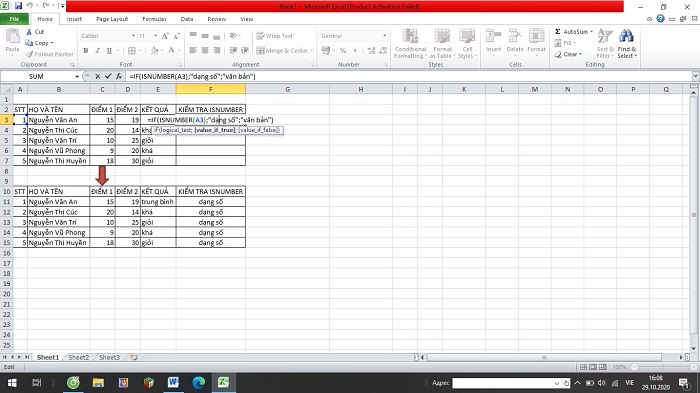Screen dimensions: 700x393
Task: Click the Borders icon
Action: point(132,50)
